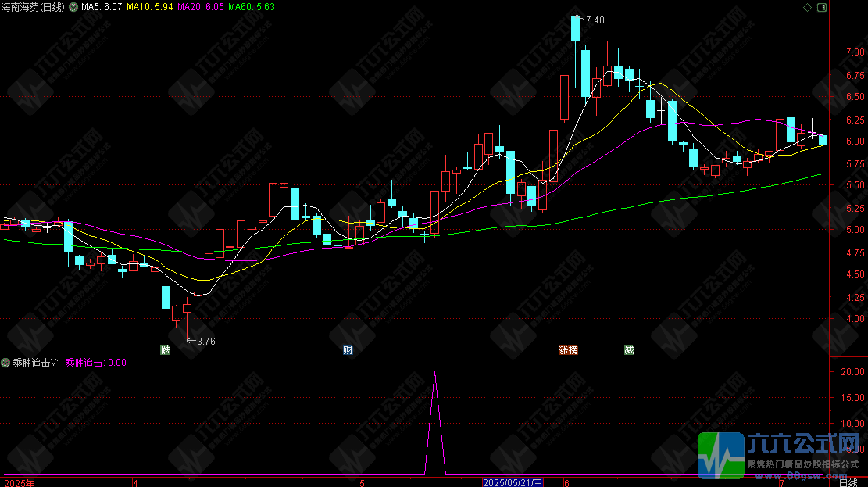868x487 pixels.
Task: Select the MA10: 5.94 legend label
Action: (x=149, y=7)
